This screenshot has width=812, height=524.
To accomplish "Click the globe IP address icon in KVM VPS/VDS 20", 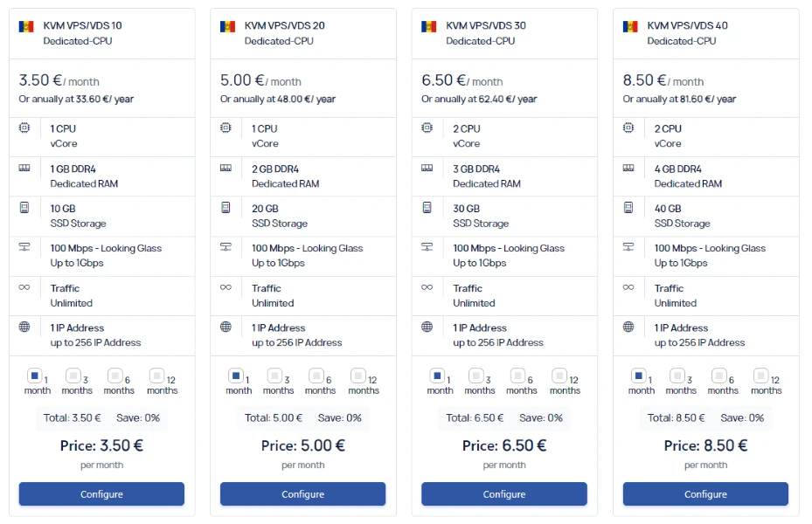I will 226,327.
